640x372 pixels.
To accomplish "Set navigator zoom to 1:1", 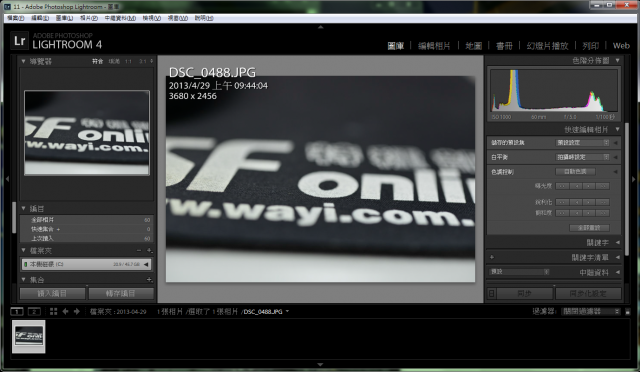I will (x=129, y=61).
